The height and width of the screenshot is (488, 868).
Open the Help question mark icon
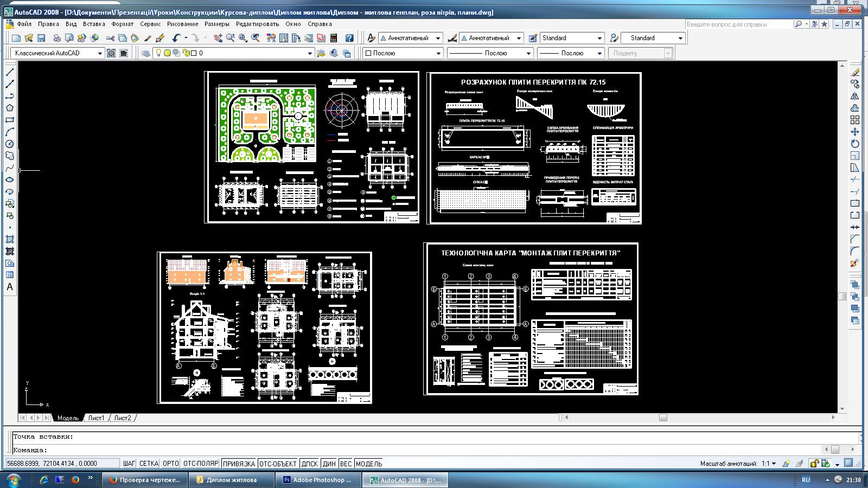pos(349,38)
